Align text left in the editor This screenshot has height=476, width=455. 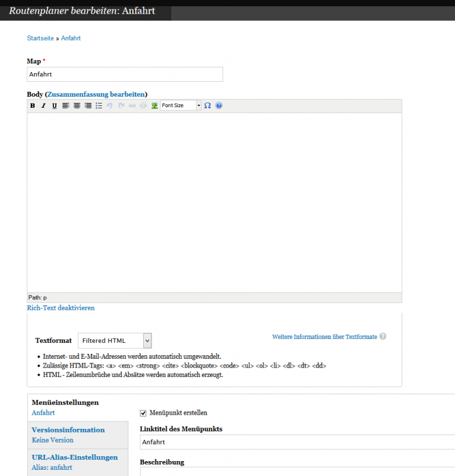tap(66, 106)
